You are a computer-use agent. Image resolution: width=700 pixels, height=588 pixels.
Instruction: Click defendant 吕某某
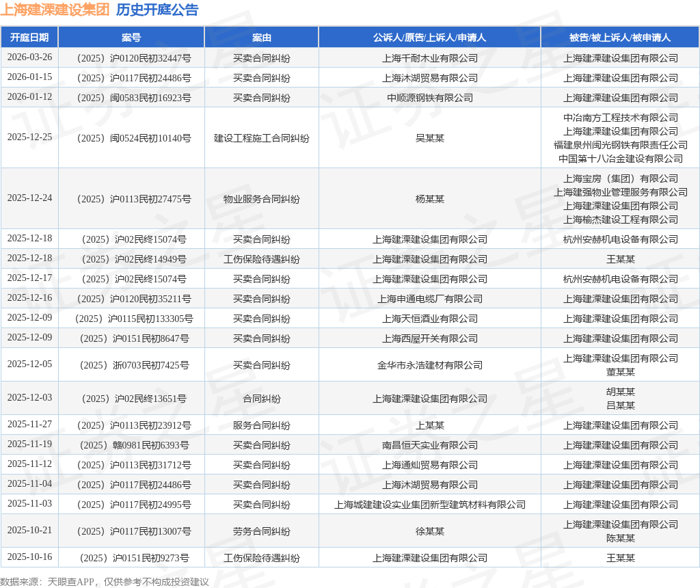(x=620, y=405)
